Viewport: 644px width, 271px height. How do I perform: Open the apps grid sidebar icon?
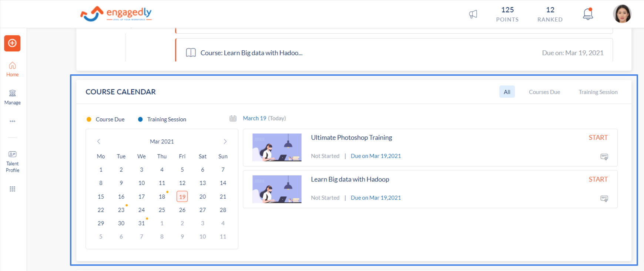coord(13,189)
